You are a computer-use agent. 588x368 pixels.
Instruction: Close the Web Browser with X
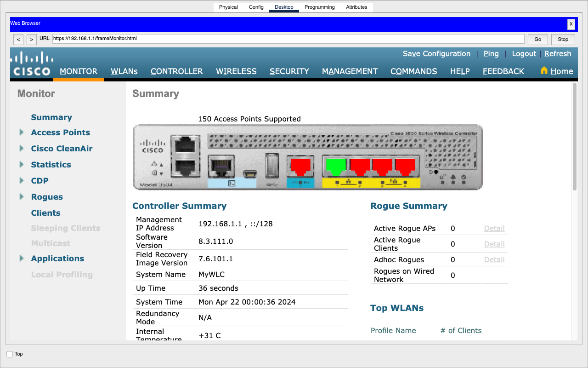(571, 24)
